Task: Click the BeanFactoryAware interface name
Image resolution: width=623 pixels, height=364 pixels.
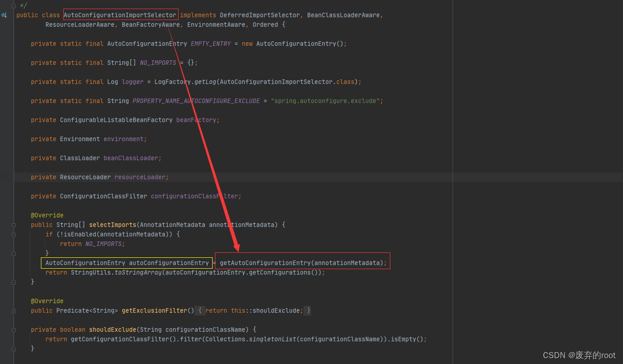Action: (x=151, y=25)
